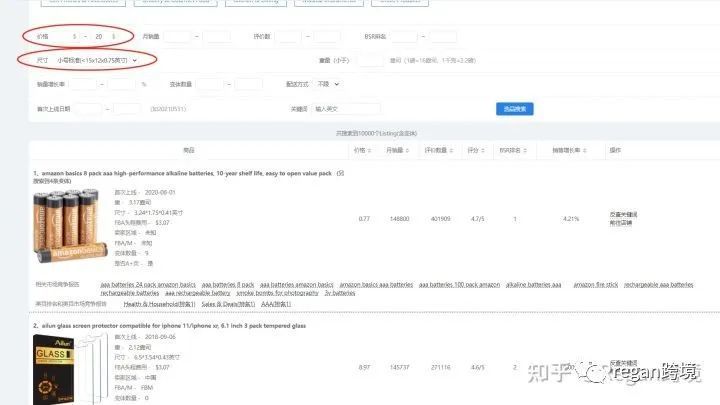The width and height of the screenshot is (720, 405).
Task: Open the 配送方式 dropdown showing 不限
Action: click(x=328, y=84)
